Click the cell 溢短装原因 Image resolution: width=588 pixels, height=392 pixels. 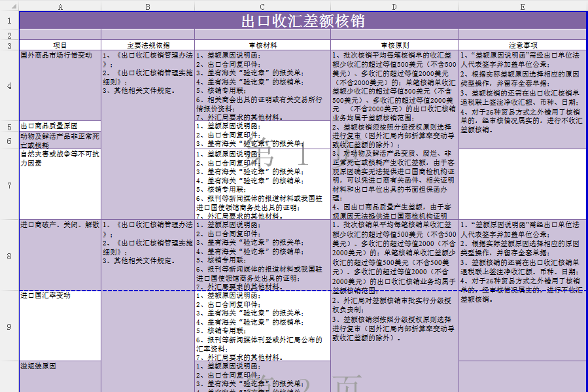60,376
